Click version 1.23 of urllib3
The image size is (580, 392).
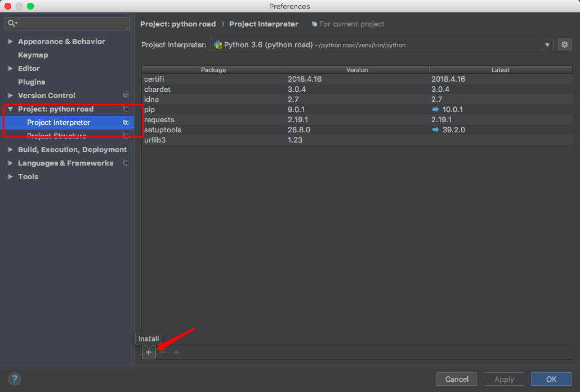[295, 140]
